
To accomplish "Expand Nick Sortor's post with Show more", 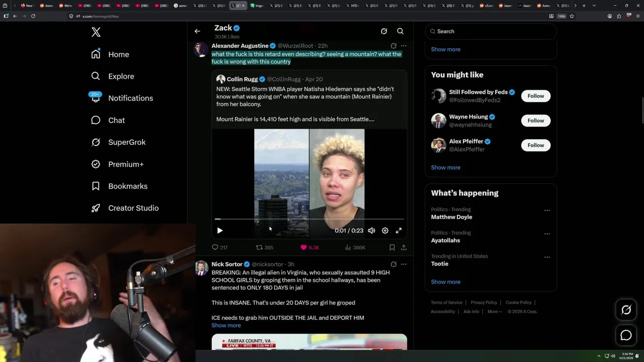I will tap(226, 325).
